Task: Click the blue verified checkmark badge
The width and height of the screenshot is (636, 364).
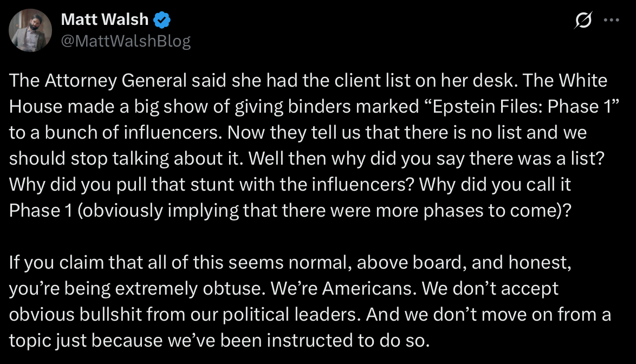Action: click(162, 20)
